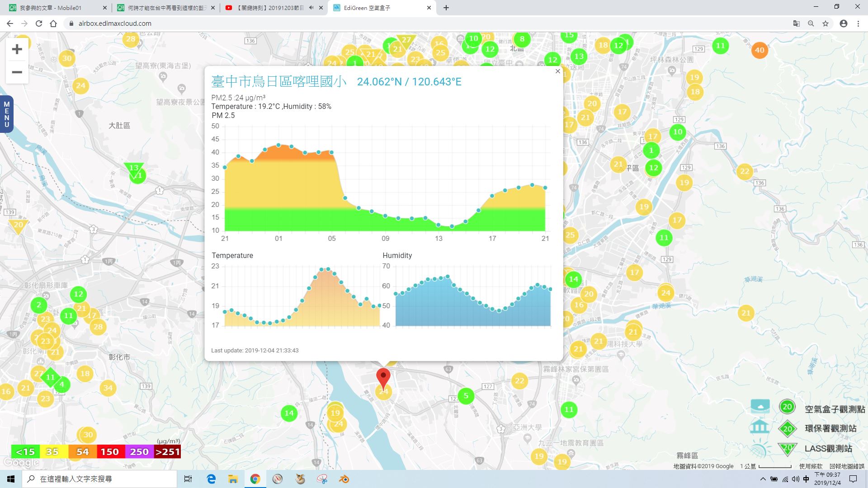The width and height of the screenshot is (868, 488).
Task: Click the station name 臺中市烏日區喀哩國小
Action: tap(279, 81)
